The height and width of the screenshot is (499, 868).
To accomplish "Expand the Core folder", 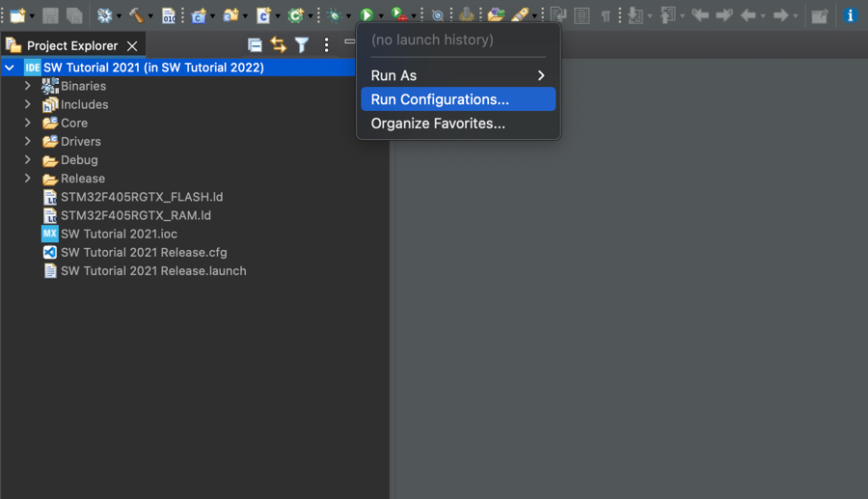I will pos(28,123).
